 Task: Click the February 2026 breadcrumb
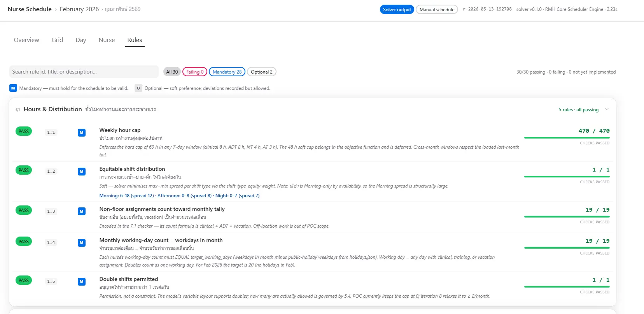(79, 9)
